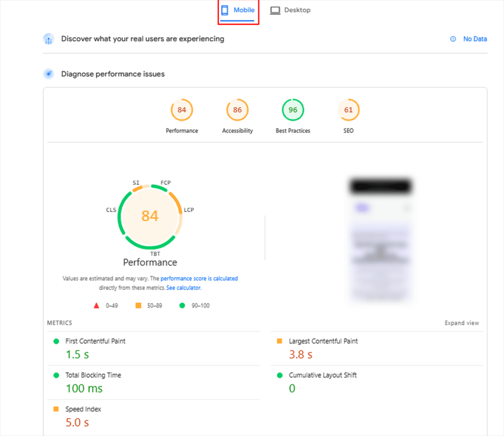Click the Diagnose performance issues icon
504x436 pixels.
click(49, 74)
